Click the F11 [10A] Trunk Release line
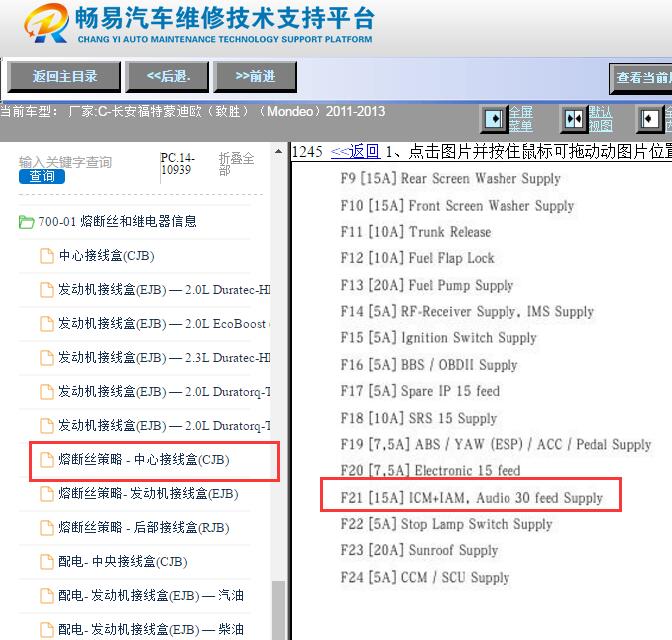This screenshot has width=672, height=640. [x=416, y=232]
